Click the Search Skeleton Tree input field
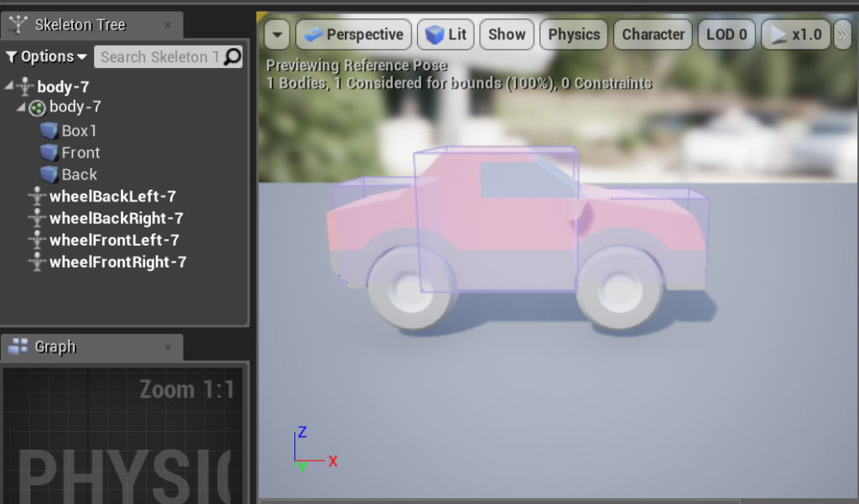Screen dimensions: 859x504 coord(158,56)
